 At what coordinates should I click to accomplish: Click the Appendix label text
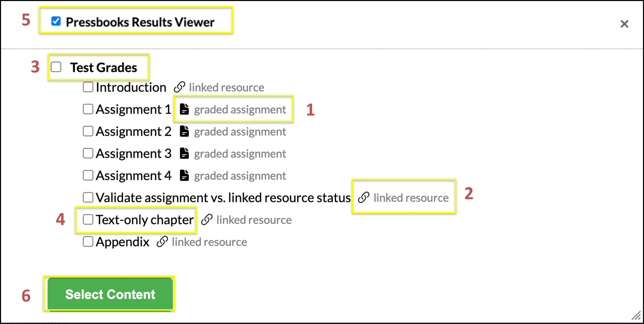coord(123,242)
